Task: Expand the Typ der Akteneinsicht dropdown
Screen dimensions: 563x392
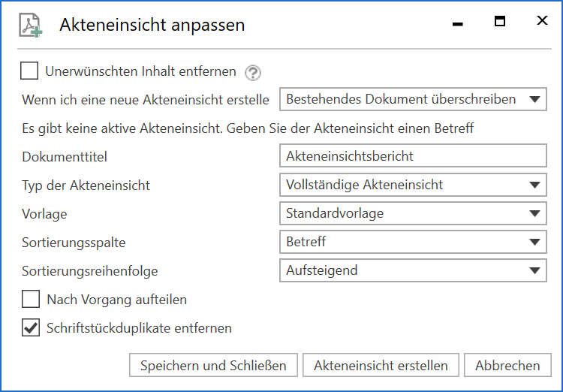Action: click(413, 185)
